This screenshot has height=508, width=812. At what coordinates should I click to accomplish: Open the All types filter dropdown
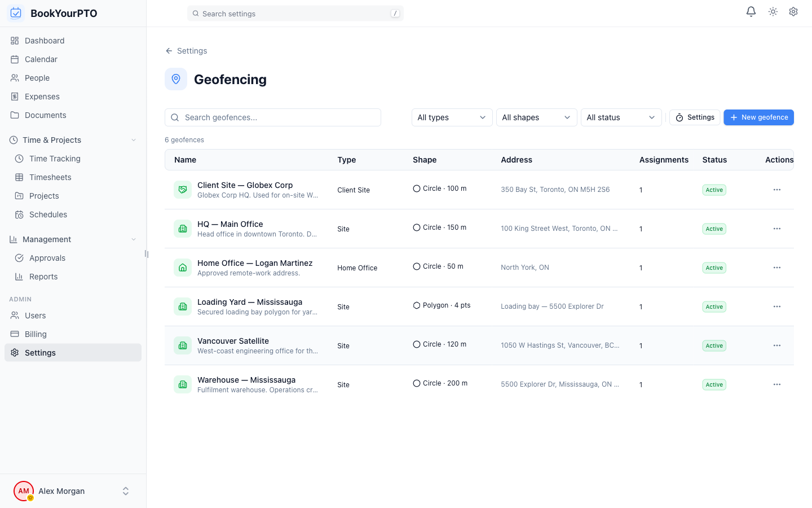(x=451, y=117)
